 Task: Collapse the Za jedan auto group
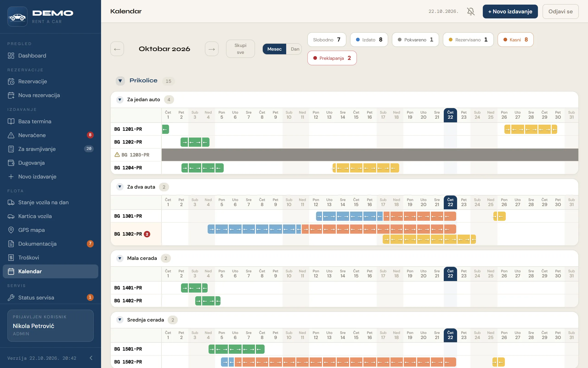[x=119, y=100]
